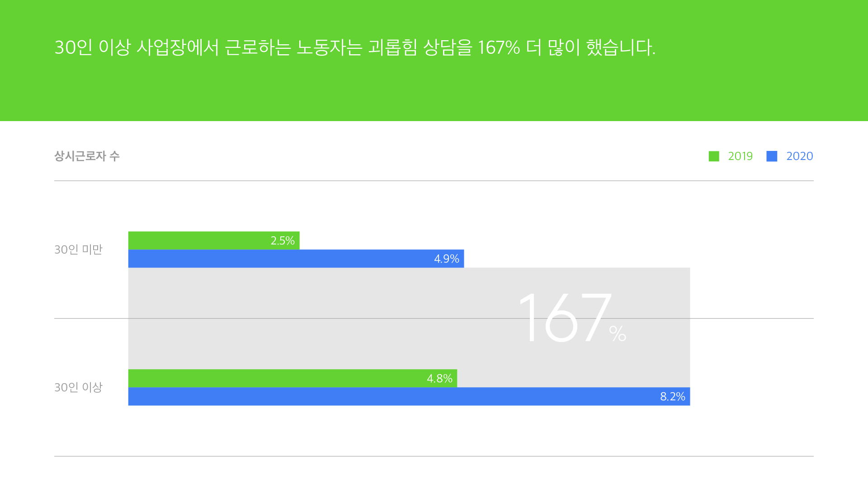The image size is (868, 488).
Task: Click the 4.8% value label
Action: click(x=439, y=379)
